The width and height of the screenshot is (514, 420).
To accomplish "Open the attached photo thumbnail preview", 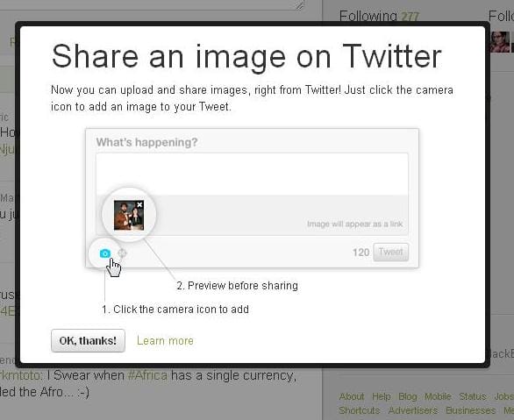I will (129, 215).
